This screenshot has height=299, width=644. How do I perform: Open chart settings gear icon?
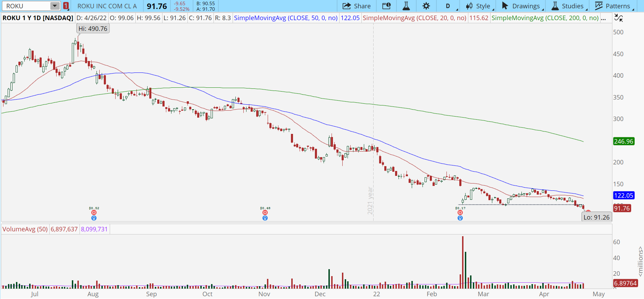[x=426, y=6]
